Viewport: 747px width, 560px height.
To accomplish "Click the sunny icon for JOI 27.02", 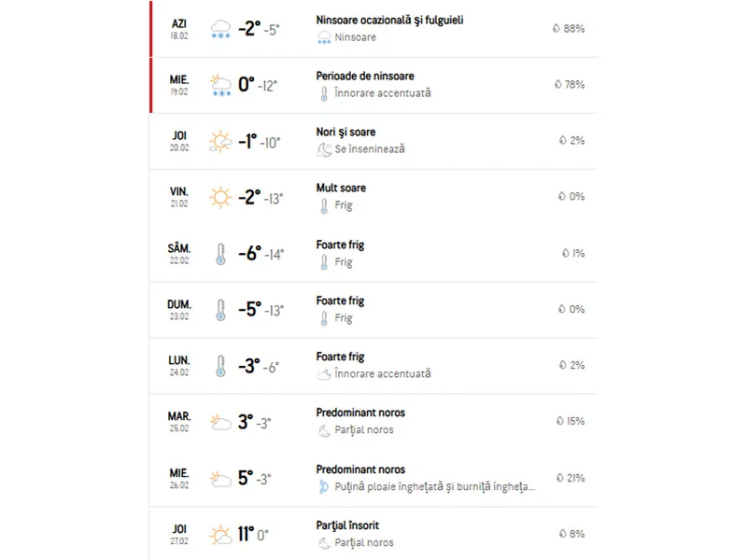I will pos(220,535).
